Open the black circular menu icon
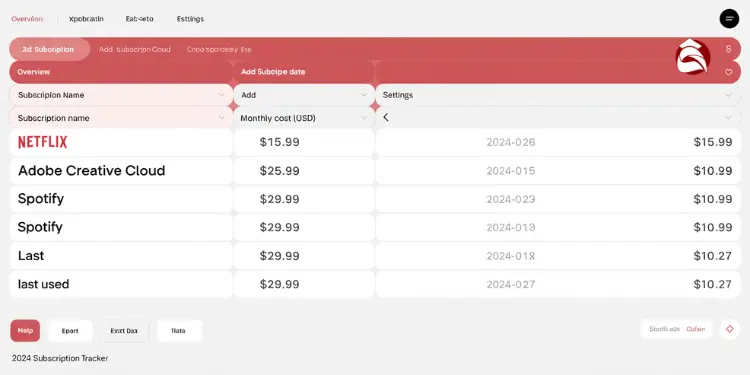 tap(729, 19)
